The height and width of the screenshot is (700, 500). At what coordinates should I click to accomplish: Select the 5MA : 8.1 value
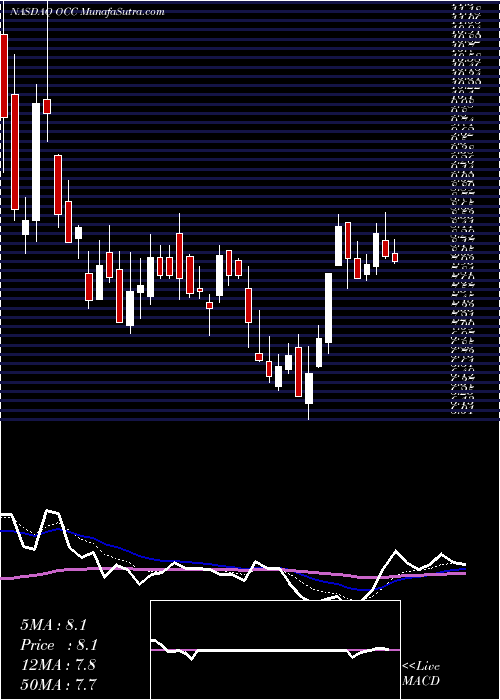(53, 625)
